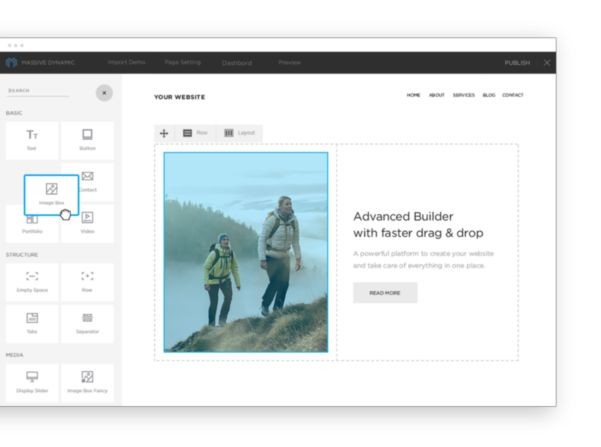Click the Portfolio element tile
The height and width of the screenshot is (447, 601).
[32, 224]
